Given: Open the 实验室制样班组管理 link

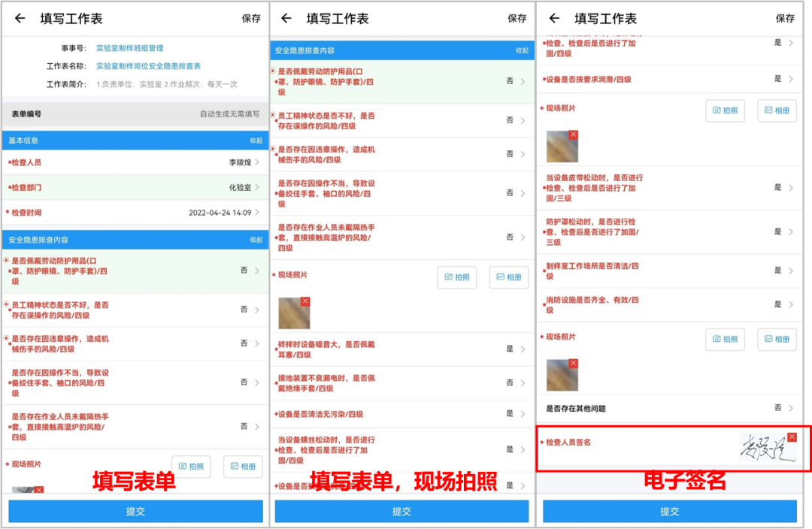Looking at the screenshot, I should [129, 48].
